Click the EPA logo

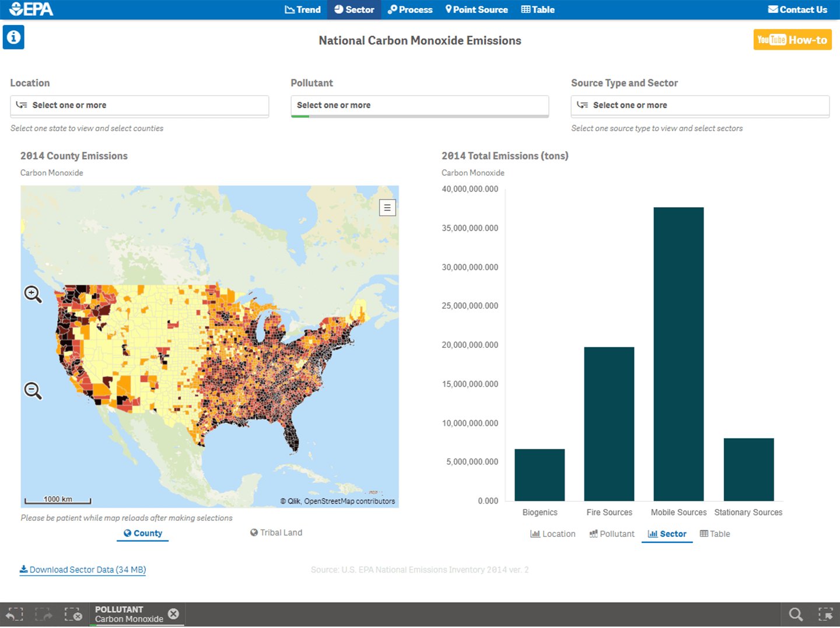[32, 9]
